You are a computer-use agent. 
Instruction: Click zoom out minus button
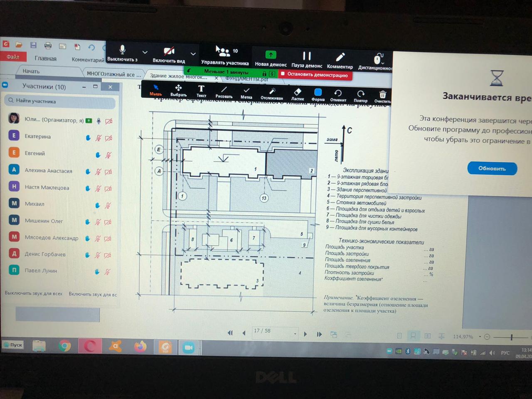[x=487, y=337]
